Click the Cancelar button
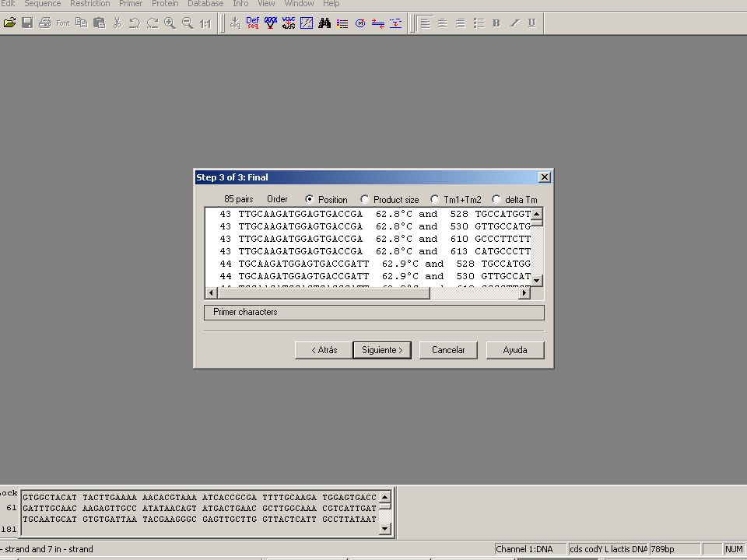This screenshot has height=560, width=747. pyautogui.click(x=448, y=350)
